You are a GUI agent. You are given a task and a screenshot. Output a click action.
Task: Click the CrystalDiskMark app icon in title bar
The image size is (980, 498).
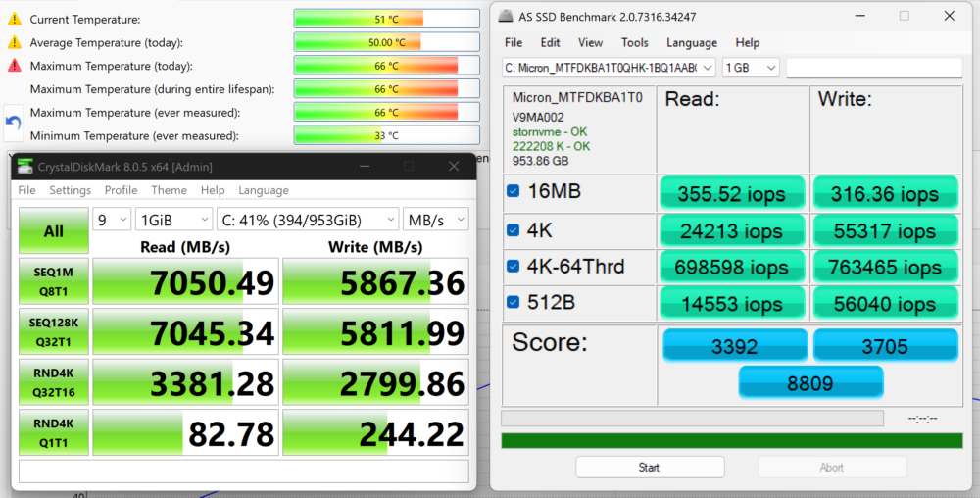[x=25, y=167]
